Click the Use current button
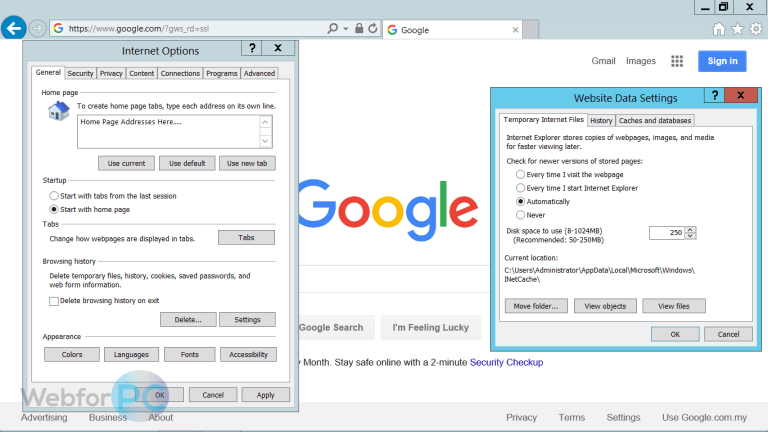The width and height of the screenshot is (768, 433). tap(126, 164)
